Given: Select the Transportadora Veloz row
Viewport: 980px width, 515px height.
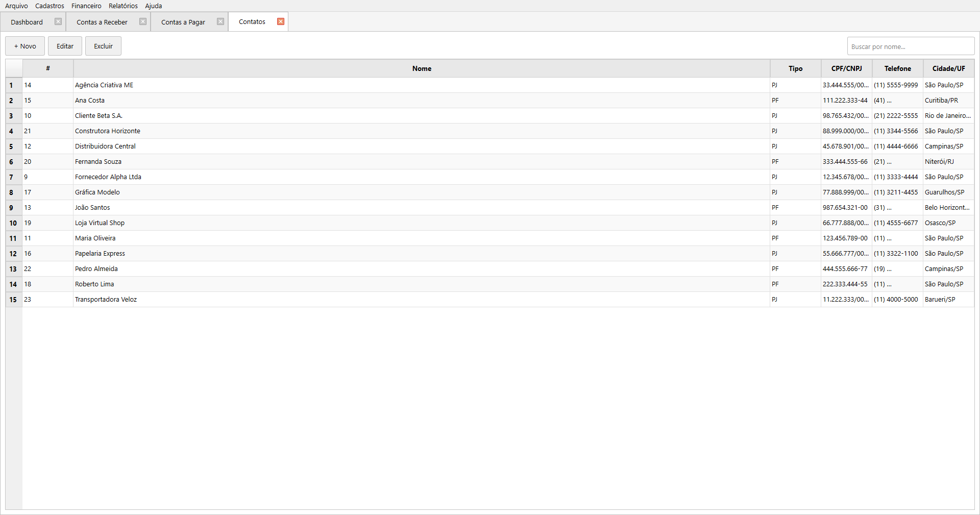Looking at the screenshot, I should (106, 300).
